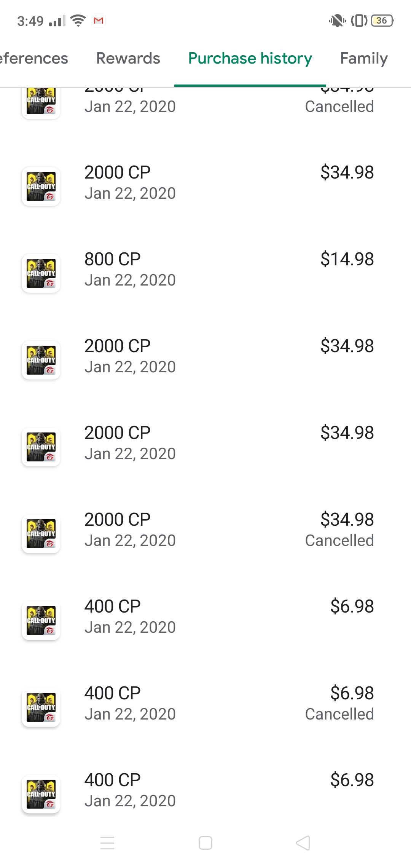This screenshot has height=868, width=411.
Task: Tap the battery indicator in the status bar
Action: coord(382,21)
